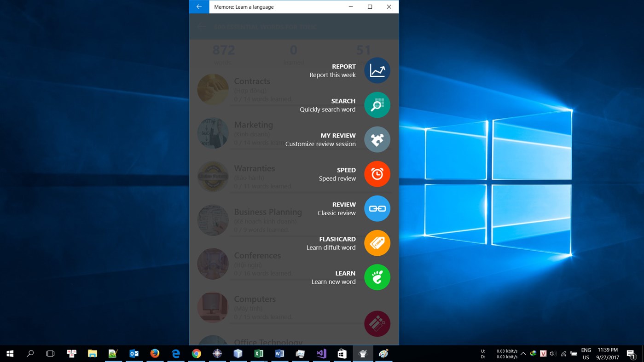Open the Action Center notifications icon

click(631, 354)
